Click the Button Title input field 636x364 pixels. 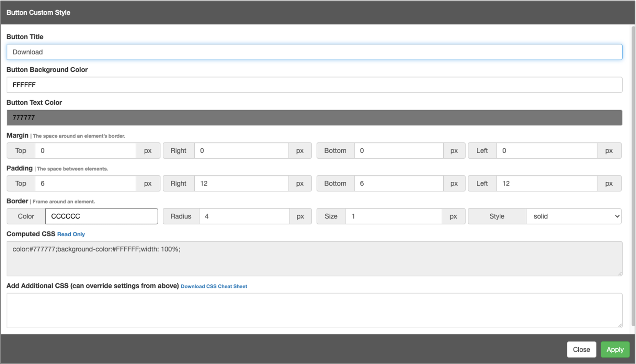click(314, 52)
